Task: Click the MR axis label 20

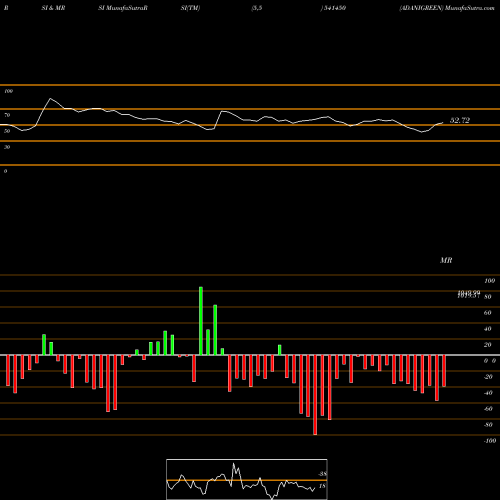Action: pos(487,345)
